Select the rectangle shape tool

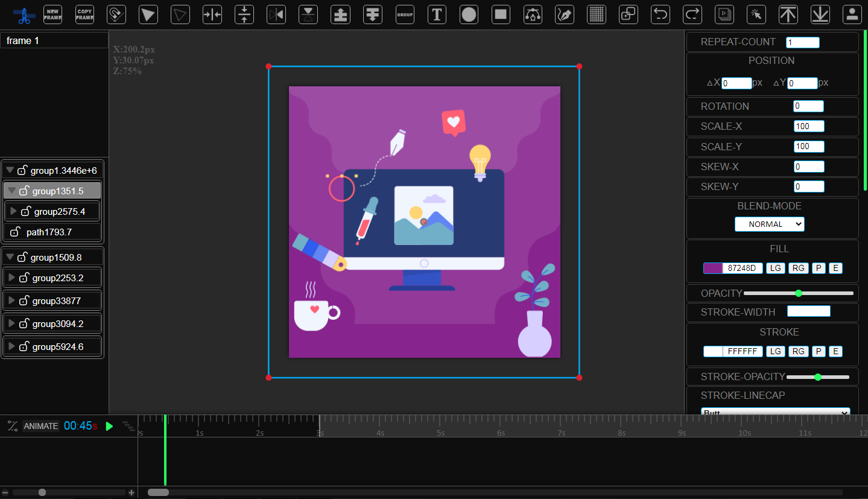pyautogui.click(x=501, y=14)
